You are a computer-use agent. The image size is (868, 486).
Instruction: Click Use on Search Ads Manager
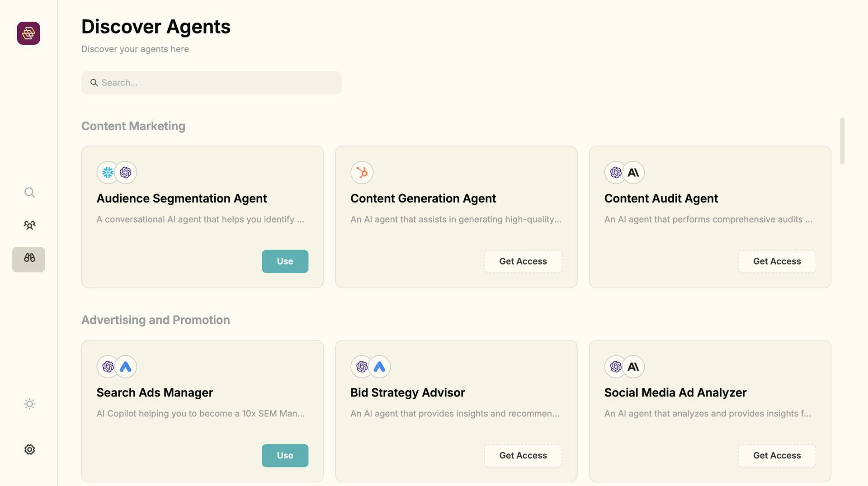click(x=285, y=455)
